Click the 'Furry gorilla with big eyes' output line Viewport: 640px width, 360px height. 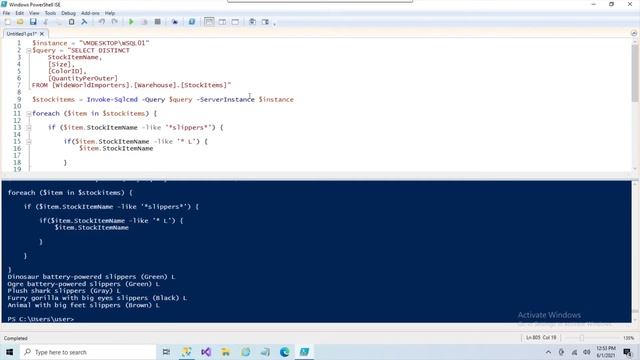click(97, 298)
